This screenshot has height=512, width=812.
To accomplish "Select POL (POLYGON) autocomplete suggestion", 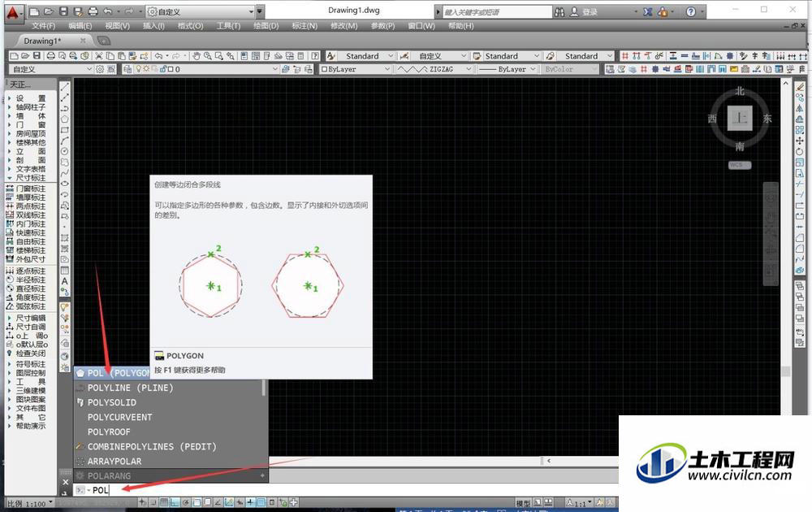I will (x=112, y=372).
